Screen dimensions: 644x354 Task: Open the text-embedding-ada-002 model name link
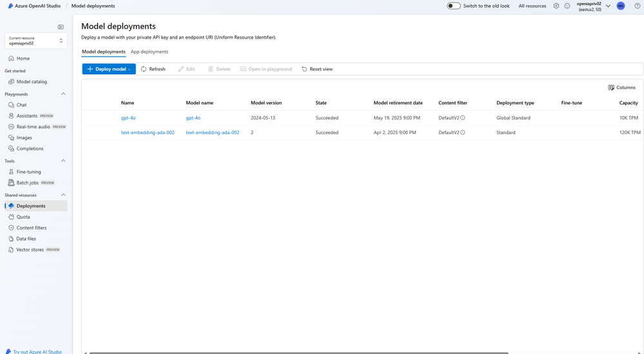click(212, 133)
